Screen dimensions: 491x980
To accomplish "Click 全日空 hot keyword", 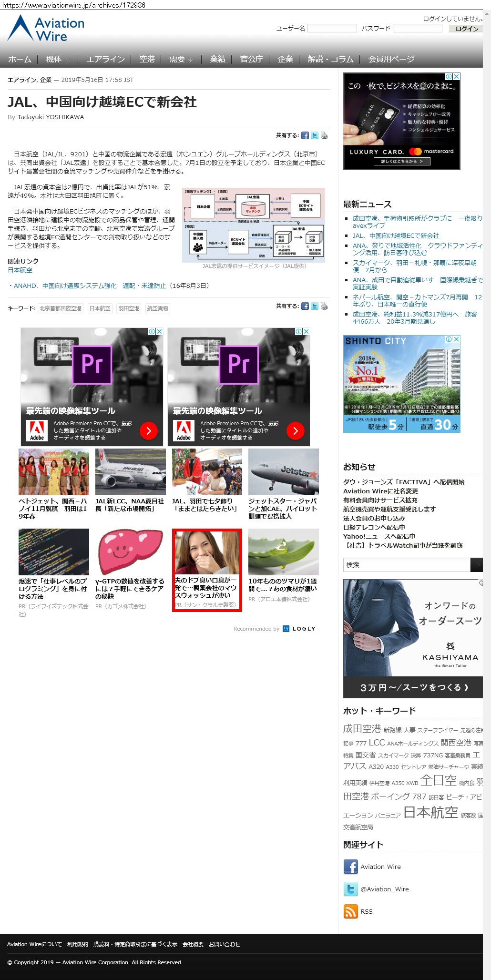I will (439, 780).
